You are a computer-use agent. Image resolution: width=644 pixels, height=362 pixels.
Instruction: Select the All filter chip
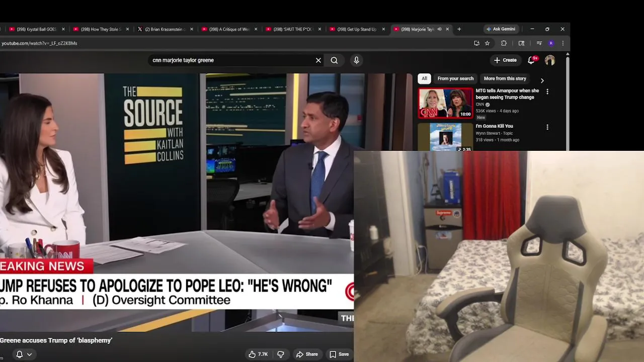click(x=424, y=78)
